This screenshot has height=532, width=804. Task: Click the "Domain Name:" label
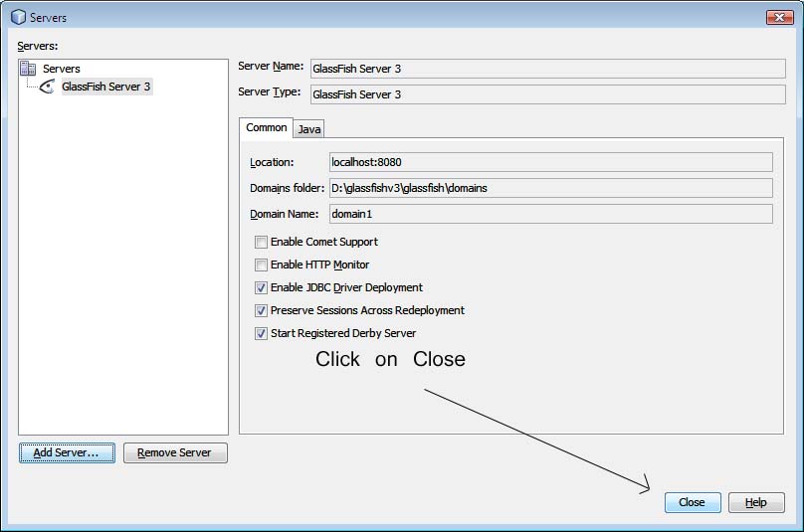(284, 214)
